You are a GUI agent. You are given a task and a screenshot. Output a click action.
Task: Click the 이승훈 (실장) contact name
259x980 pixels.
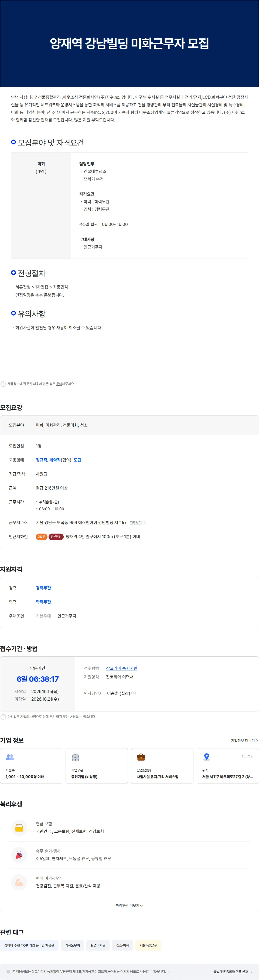pos(118,694)
